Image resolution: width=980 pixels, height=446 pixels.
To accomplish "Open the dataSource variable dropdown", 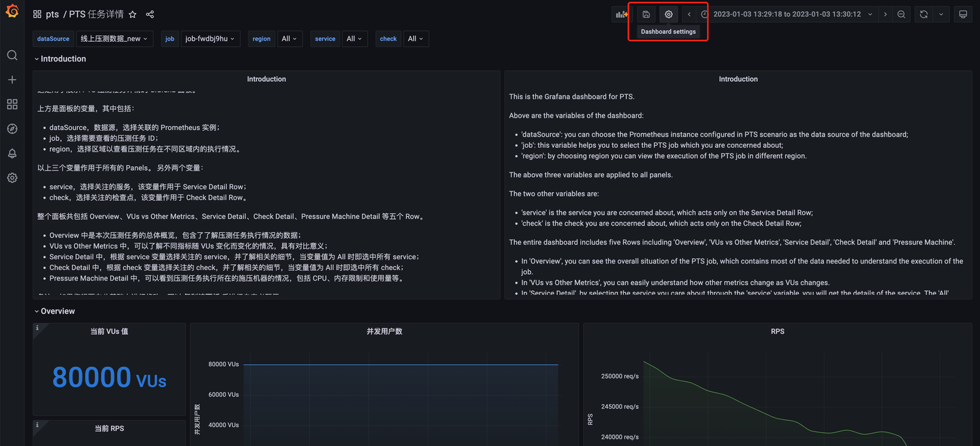I will click(115, 39).
